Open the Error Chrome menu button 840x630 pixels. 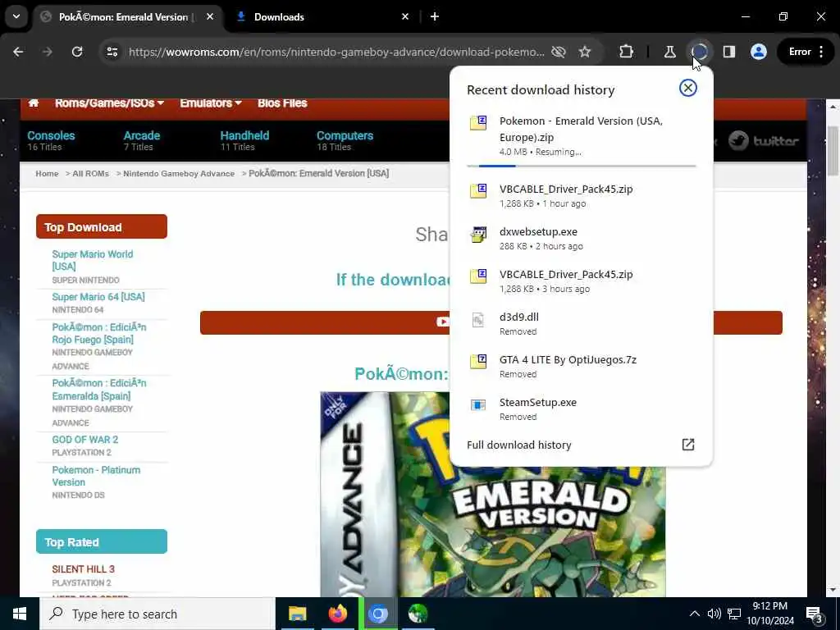pos(806,52)
